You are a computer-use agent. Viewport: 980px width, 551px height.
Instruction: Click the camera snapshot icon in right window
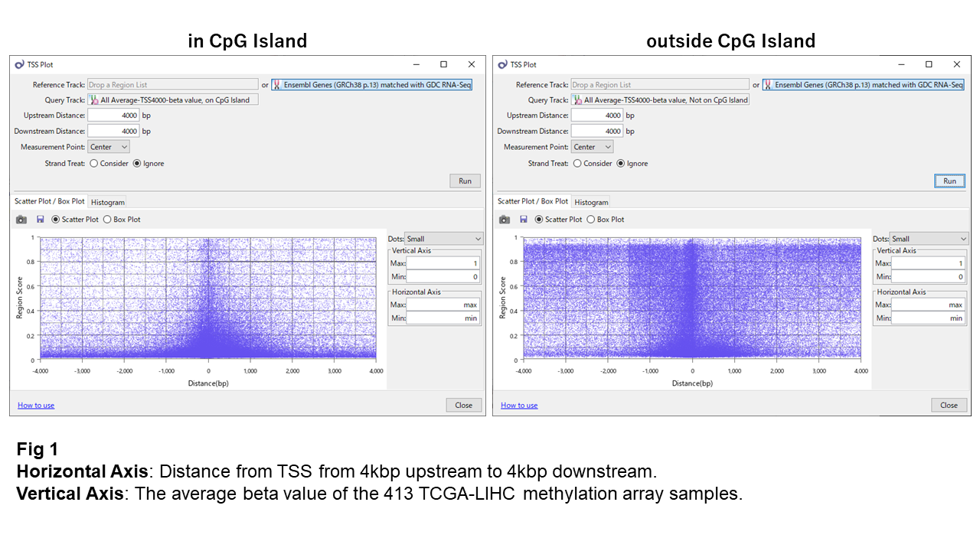click(505, 220)
